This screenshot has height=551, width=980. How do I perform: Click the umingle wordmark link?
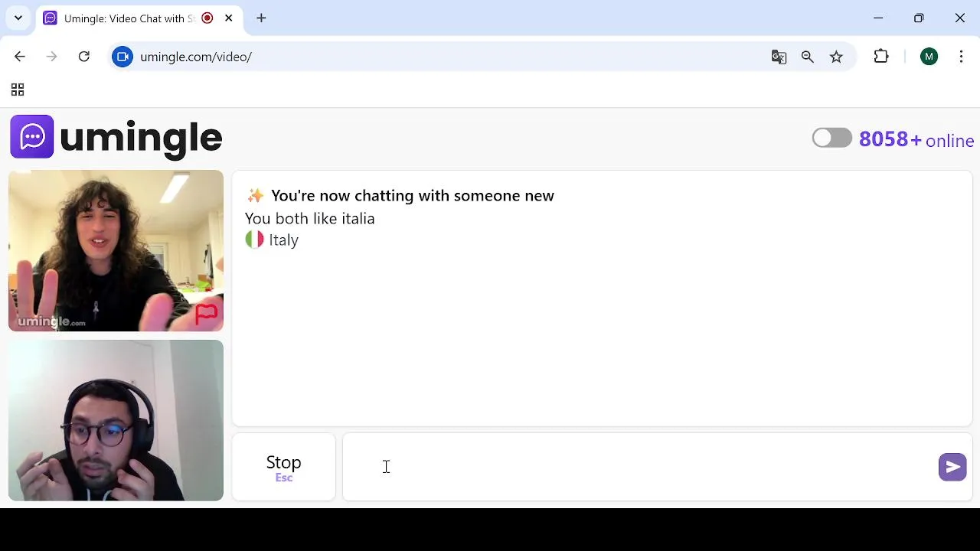pyautogui.click(x=141, y=139)
